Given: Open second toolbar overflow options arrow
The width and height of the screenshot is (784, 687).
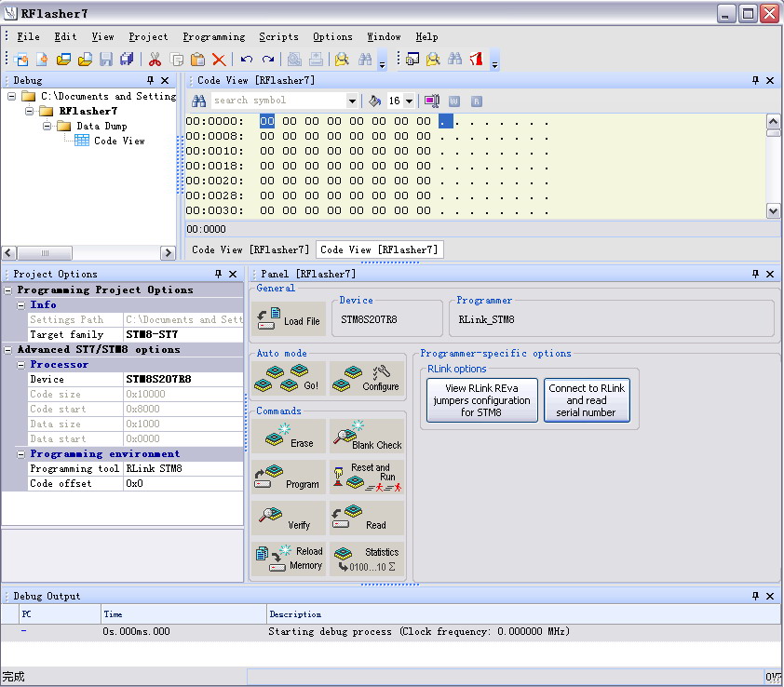Looking at the screenshot, I should click(x=495, y=60).
